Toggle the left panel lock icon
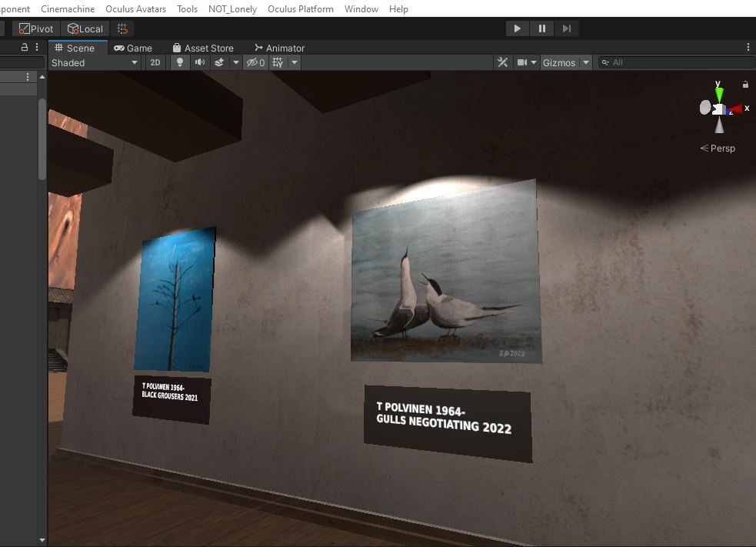The width and height of the screenshot is (756, 547). 24,47
